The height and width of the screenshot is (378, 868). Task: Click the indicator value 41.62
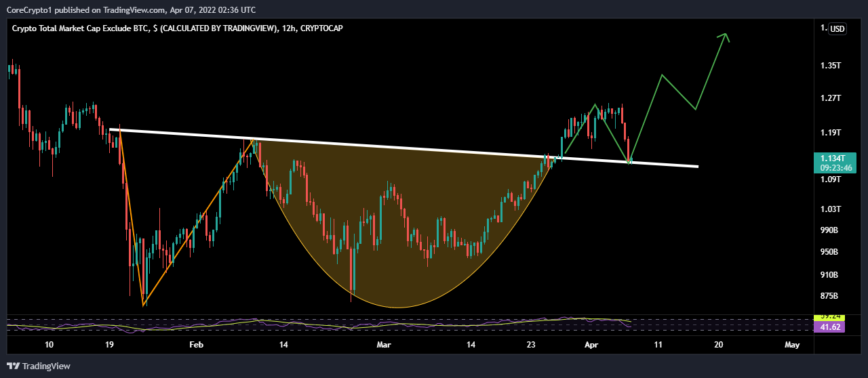click(830, 327)
